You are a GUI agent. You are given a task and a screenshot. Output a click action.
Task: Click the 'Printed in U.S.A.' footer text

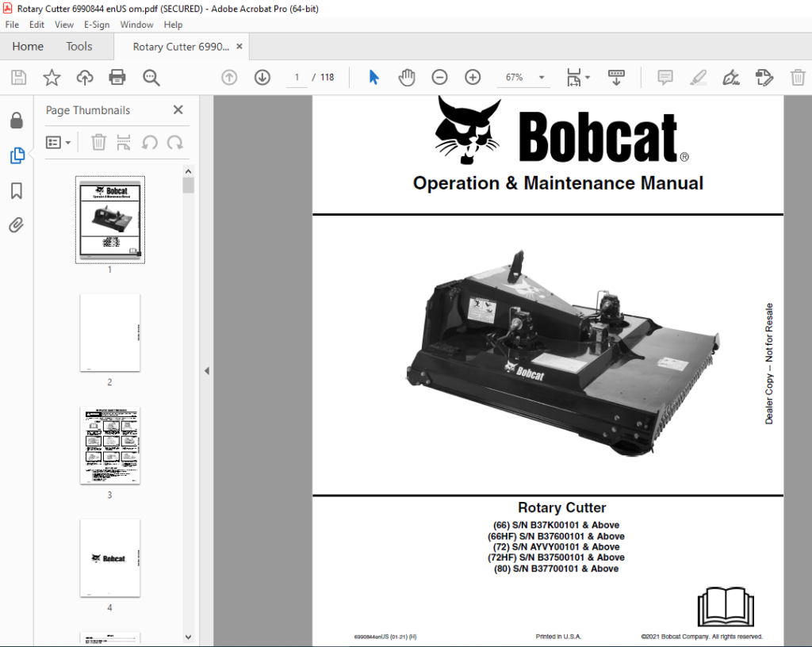tap(558, 637)
